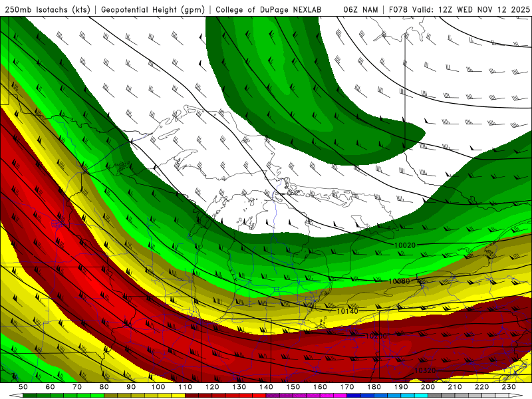Click the '250mb Isotachs (kts)' title text
Image resolution: width=532 pixels, height=399 pixels.
pyautogui.click(x=48, y=10)
